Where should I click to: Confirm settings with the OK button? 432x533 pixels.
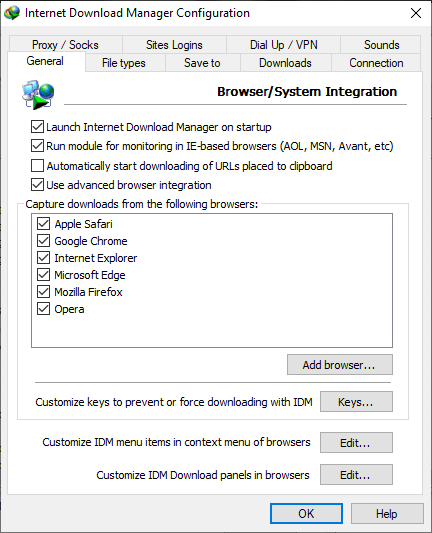[x=306, y=514]
